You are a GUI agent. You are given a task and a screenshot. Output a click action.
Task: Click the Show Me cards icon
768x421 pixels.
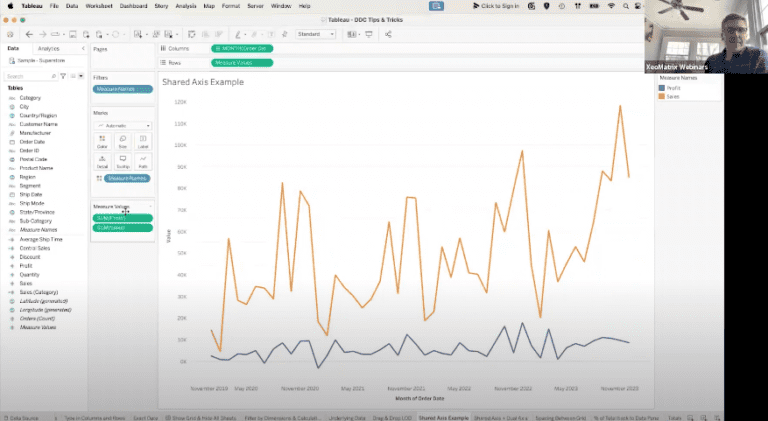(351, 34)
